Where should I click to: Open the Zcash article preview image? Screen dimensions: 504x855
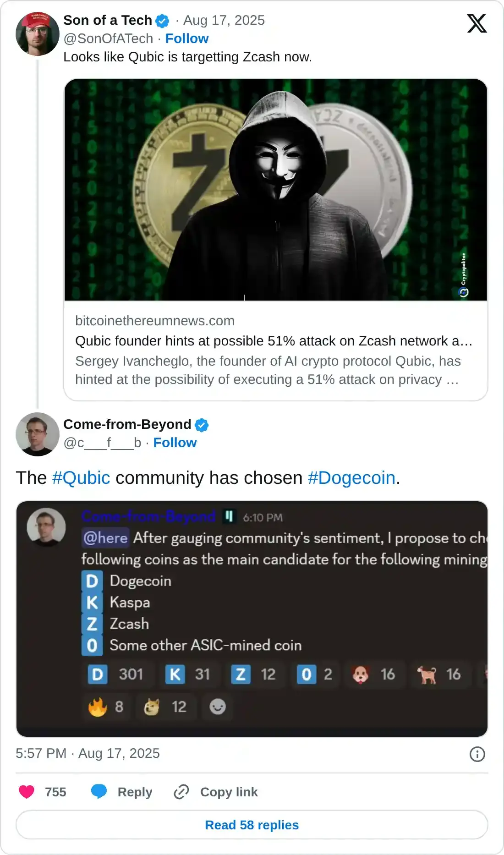276,190
